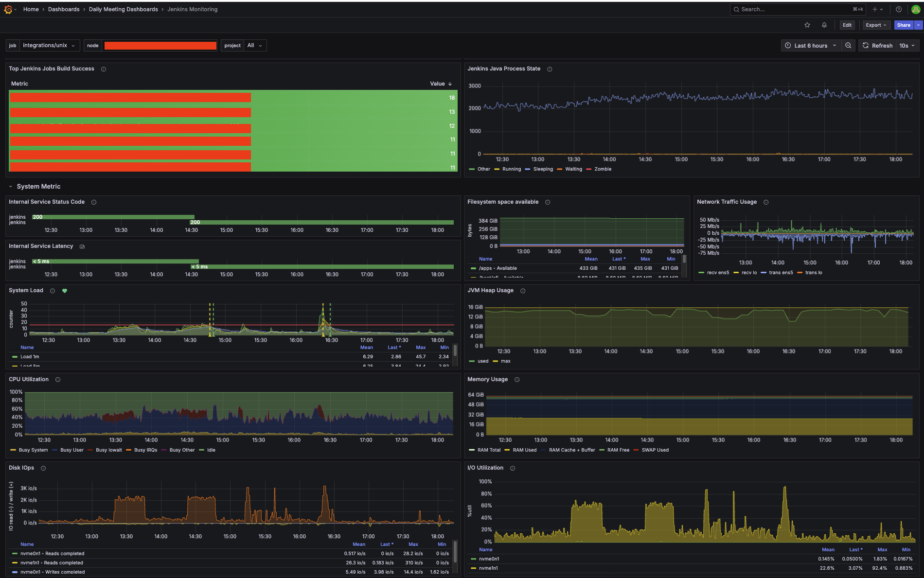Click the green heart alert icon on System Load
The image size is (924, 578).
pyautogui.click(x=65, y=291)
